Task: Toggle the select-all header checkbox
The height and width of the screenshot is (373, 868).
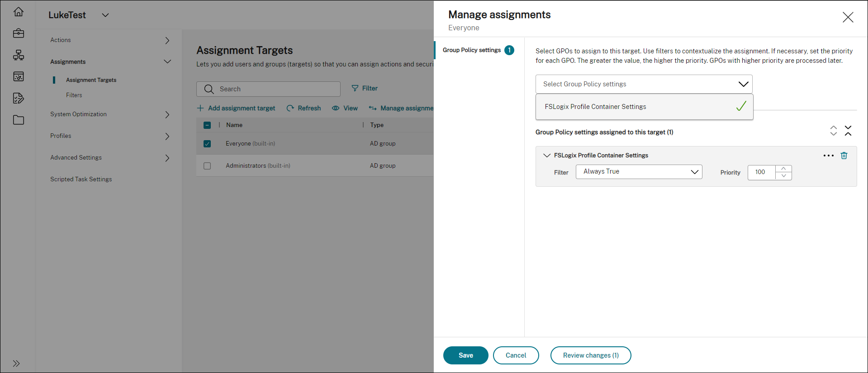Action: (x=207, y=125)
